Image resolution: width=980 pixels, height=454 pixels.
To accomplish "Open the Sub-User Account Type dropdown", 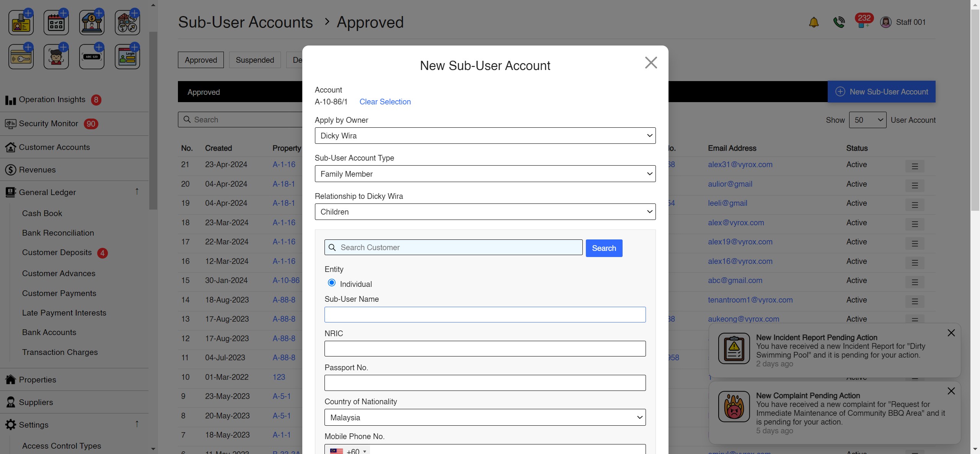I will pyautogui.click(x=485, y=174).
